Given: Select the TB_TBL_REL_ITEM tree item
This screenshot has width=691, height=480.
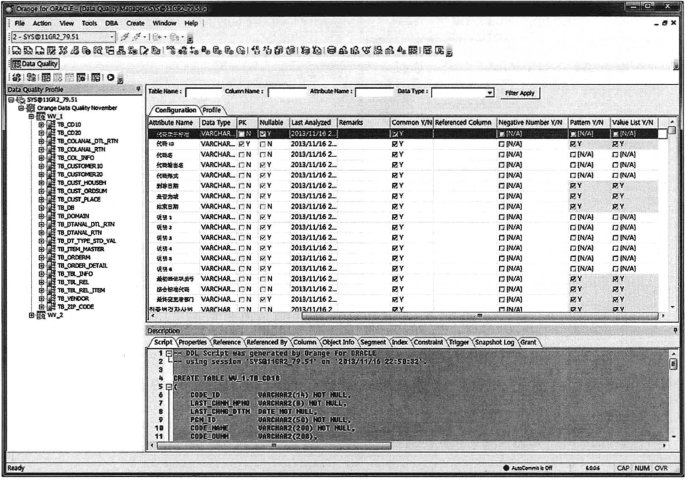Looking at the screenshot, I should pyautogui.click(x=81, y=290).
